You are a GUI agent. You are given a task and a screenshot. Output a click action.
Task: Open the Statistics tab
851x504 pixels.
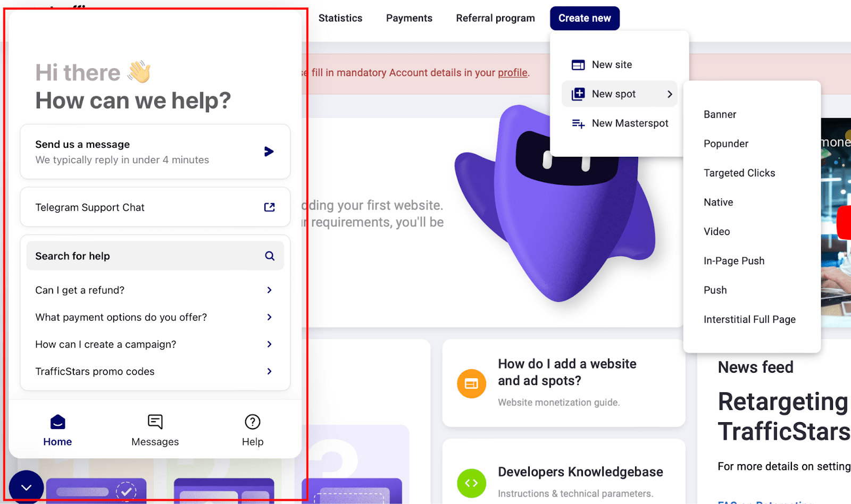(x=340, y=18)
